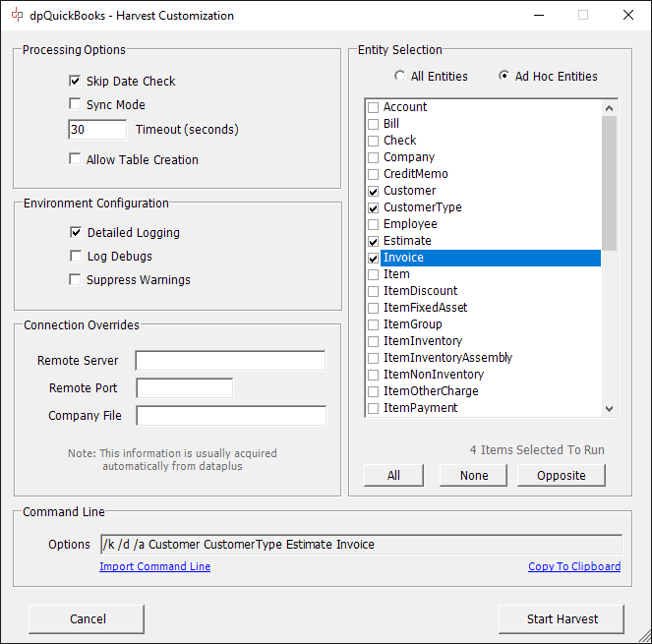
Task: Click the command line Options field
Action: (x=361, y=545)
